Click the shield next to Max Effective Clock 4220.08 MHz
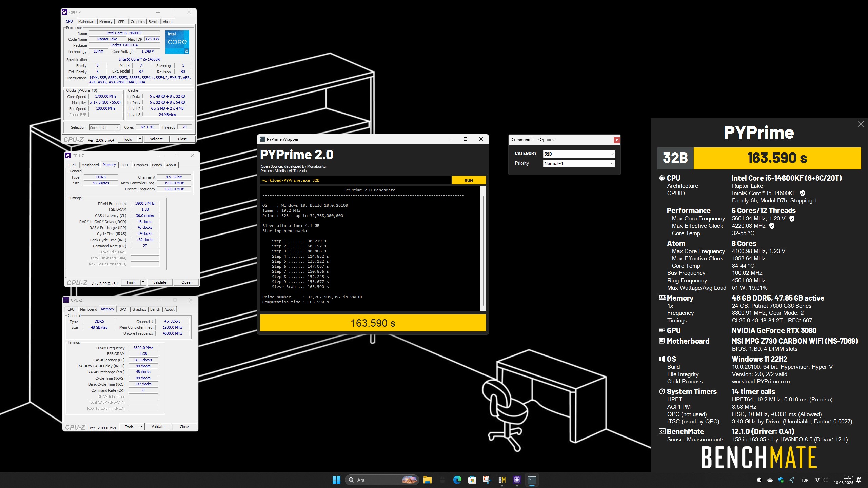This screenshot has width=868, height=488. 772,226
